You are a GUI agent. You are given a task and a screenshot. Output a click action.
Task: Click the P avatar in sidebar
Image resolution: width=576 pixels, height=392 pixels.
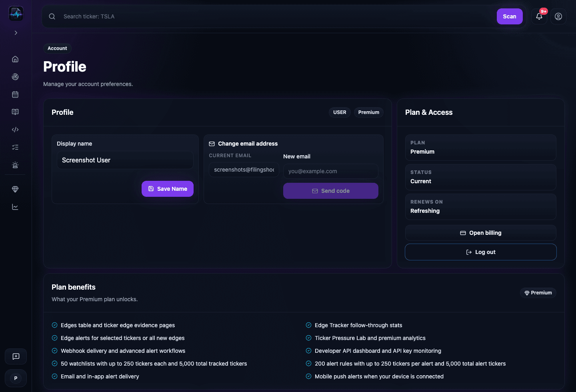[16, 378]
